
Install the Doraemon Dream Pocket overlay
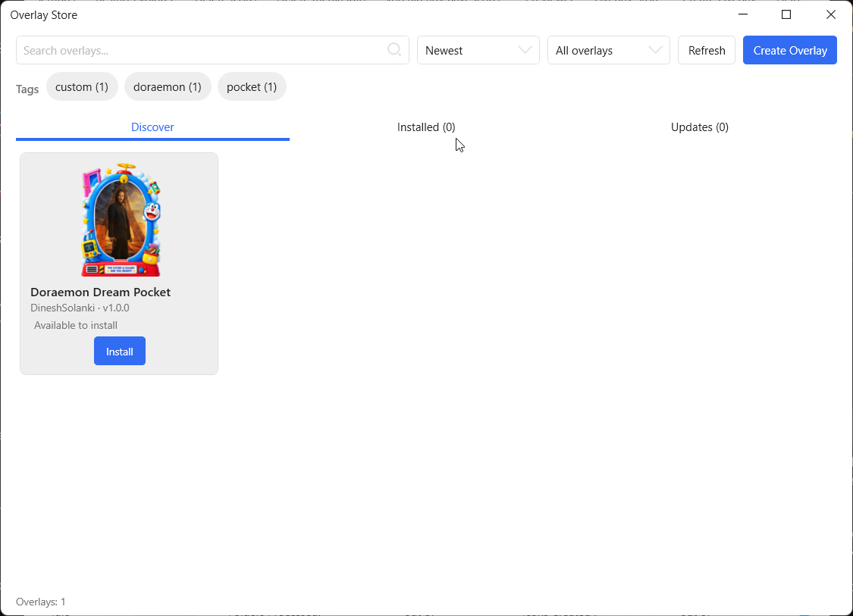pyautogui.click(x=120, y=352)
